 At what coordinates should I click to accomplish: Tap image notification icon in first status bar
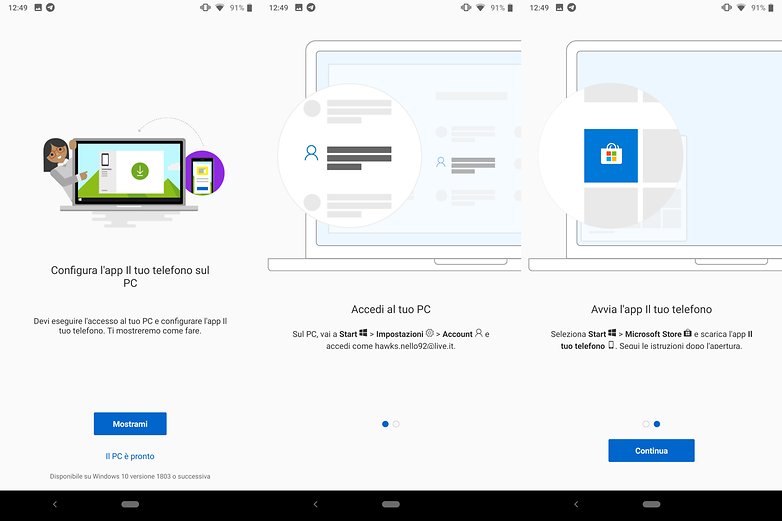coord(38,7)
